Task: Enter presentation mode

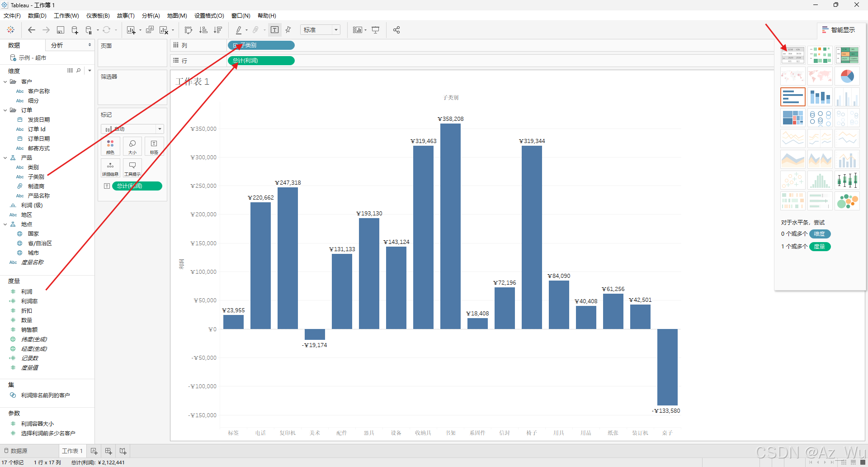Action: [x=375, y=30]
